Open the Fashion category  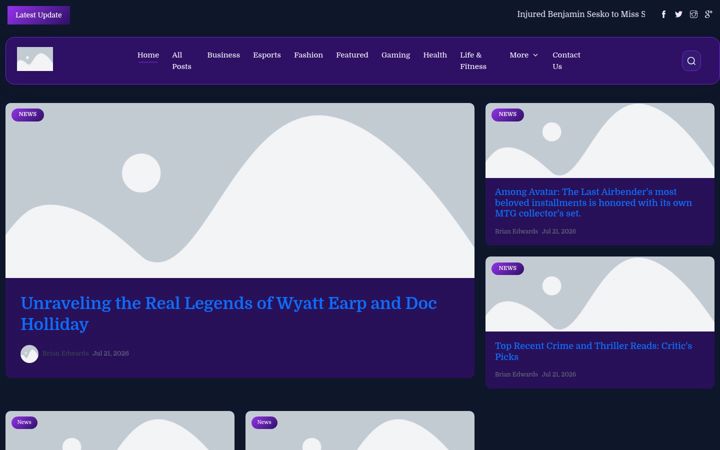[x=309, y=55]
